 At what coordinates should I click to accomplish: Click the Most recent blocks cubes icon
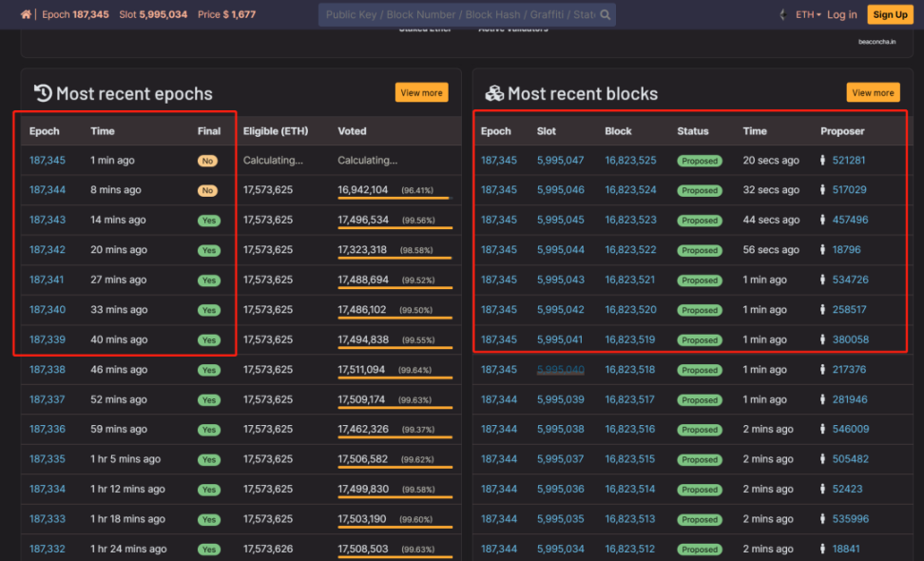tap(494, 93)
